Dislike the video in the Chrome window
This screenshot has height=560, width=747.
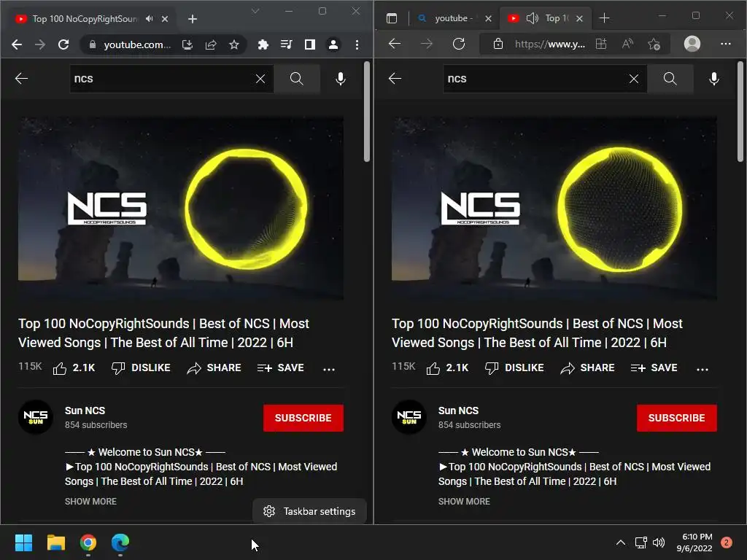point(141,368)
